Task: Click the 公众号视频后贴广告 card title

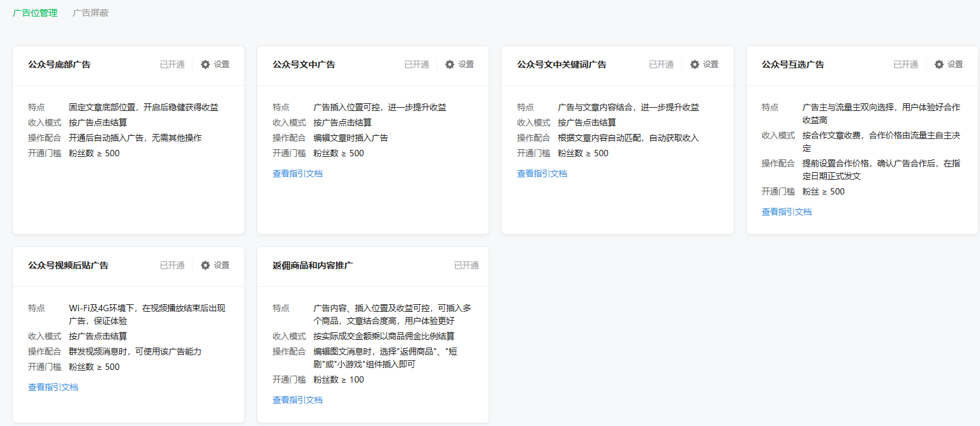Action: tap(68, 265)
